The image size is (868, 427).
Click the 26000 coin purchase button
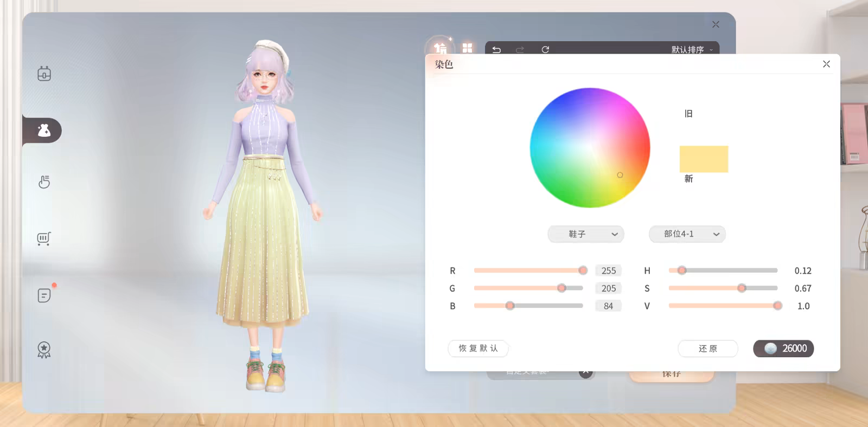783,348
